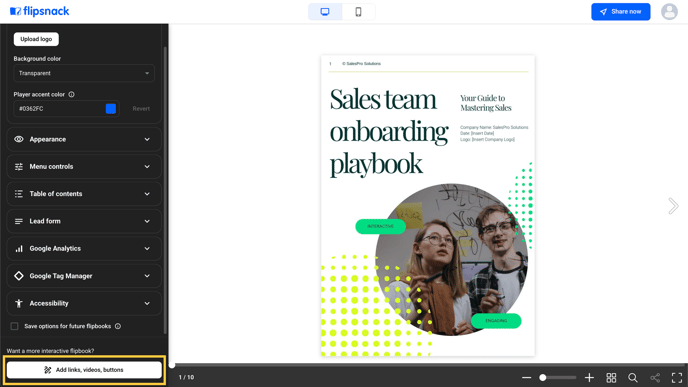
Task: Expand the Appearance section
Action: tap(84, 139)
